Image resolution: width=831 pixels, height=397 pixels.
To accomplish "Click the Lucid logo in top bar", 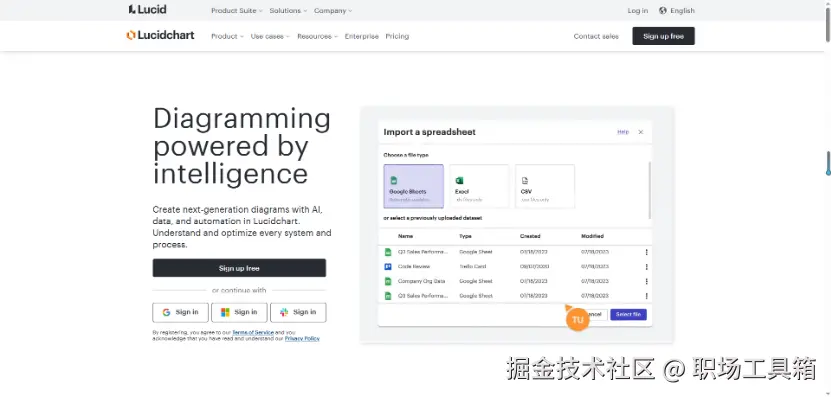I will pos(147,10).
